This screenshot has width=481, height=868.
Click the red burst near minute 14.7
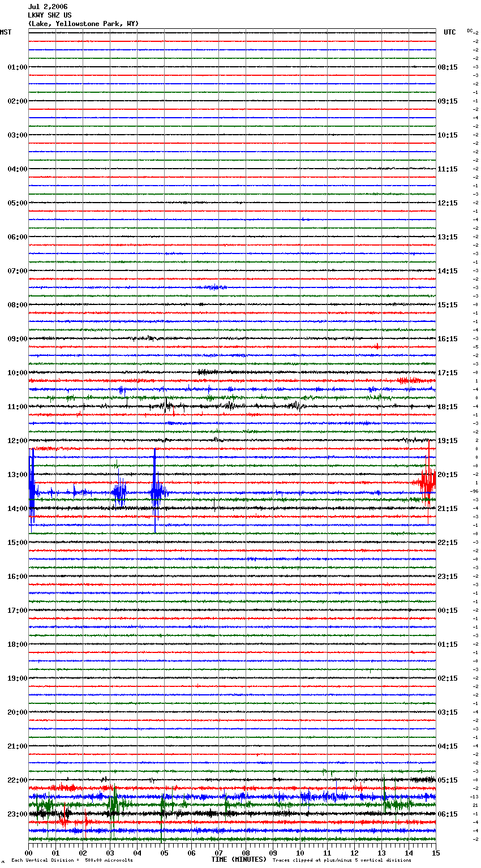pos(427,481)
